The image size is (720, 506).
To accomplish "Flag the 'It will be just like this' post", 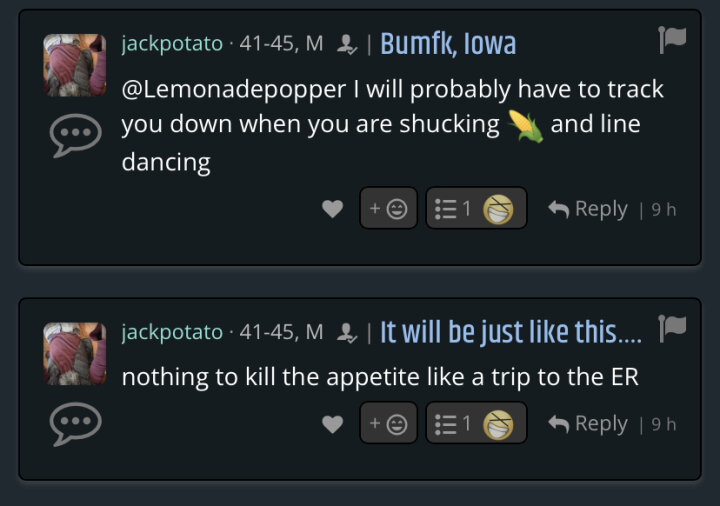I will [x=672, y=328].
